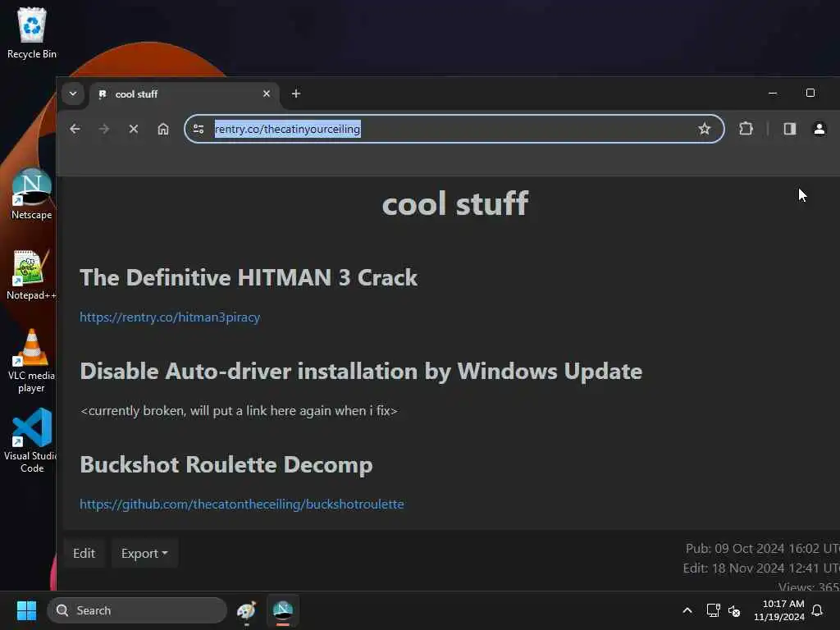
Task: Open the profile account icon
Action: tap(819, 129)
